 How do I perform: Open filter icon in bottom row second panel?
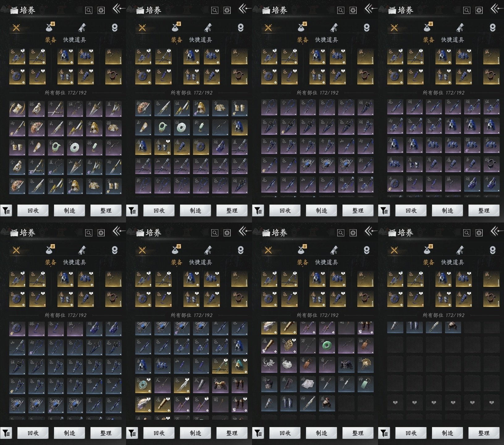coord(132,433)
